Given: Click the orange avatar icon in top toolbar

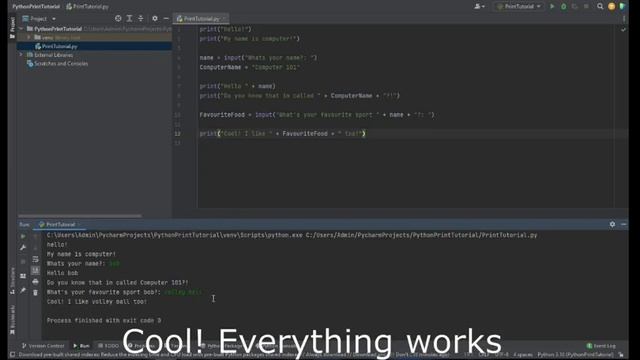Looking at the screenshot, I should pos(611,7).
